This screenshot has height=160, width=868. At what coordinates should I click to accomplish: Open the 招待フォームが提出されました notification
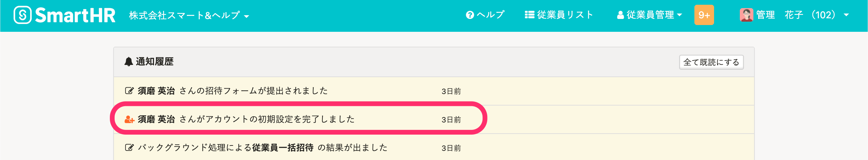click(x=253, y=91)
